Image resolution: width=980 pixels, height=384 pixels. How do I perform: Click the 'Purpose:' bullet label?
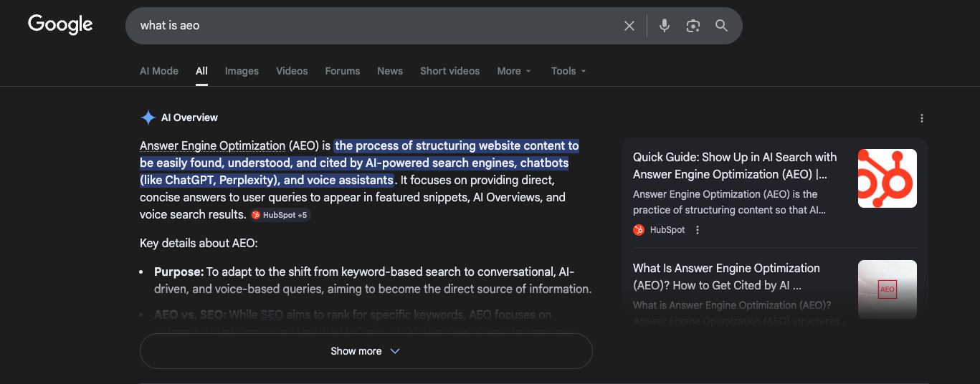point(179,272)
